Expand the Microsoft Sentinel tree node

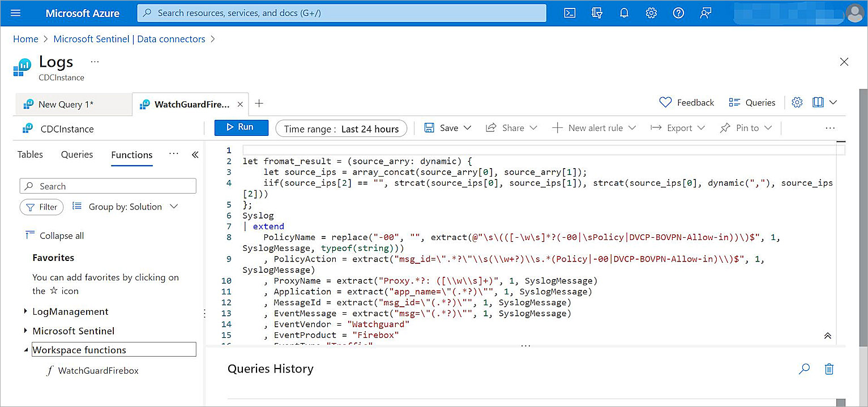(72, 331)
